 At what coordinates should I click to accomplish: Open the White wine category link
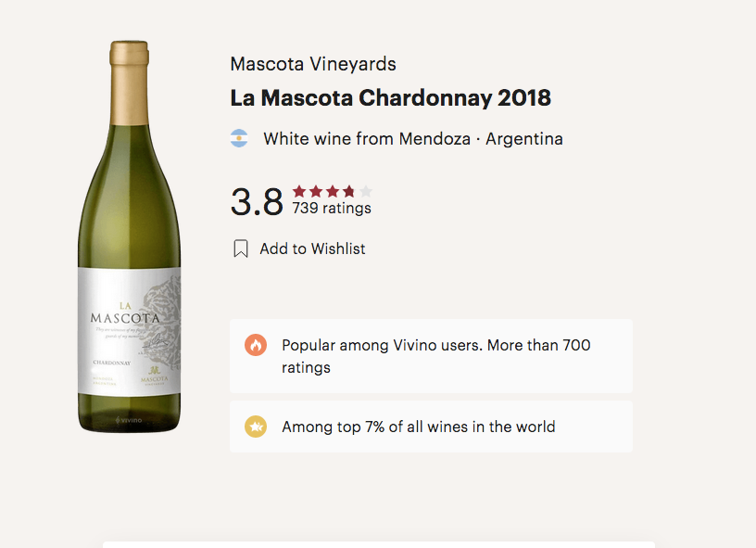(x=305, y=138)
